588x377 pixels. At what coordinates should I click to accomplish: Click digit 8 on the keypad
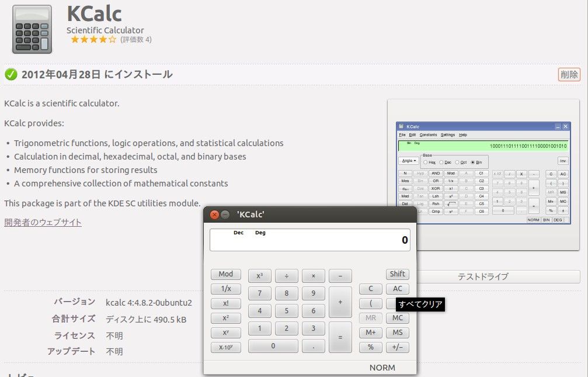tap(287, 293)
